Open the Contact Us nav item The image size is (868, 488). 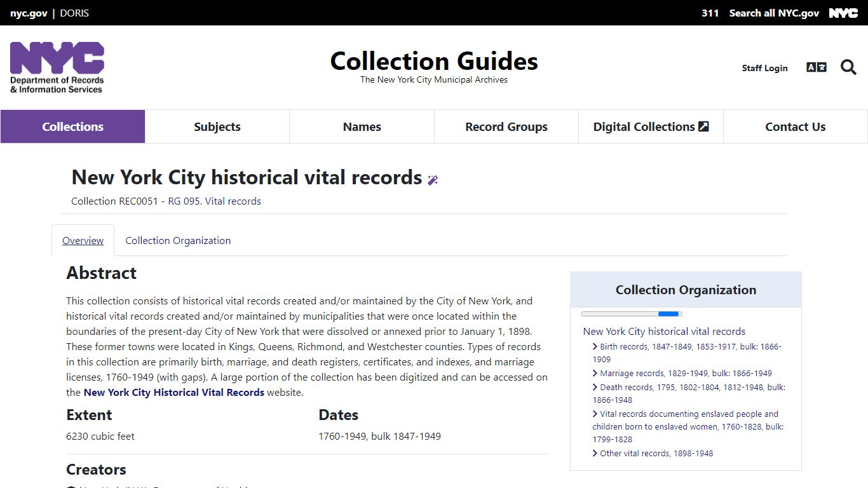796,126
